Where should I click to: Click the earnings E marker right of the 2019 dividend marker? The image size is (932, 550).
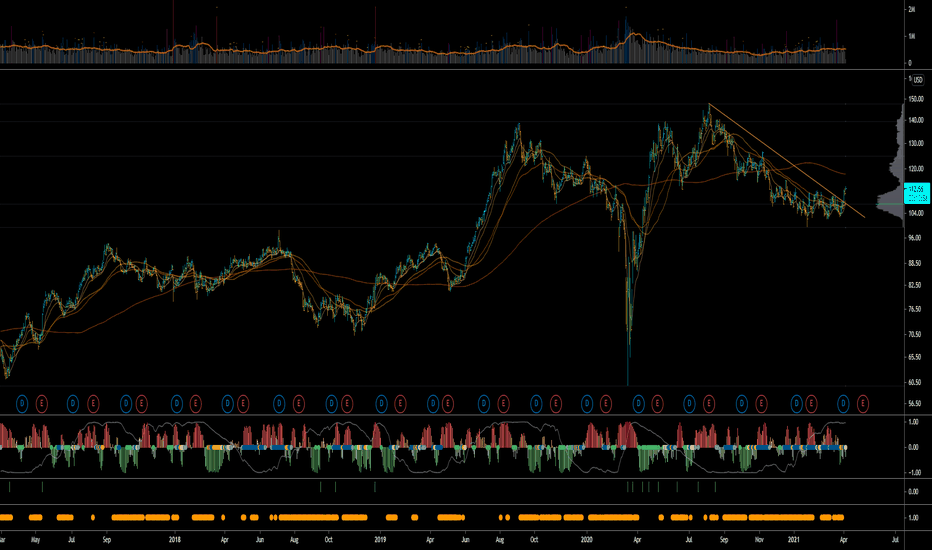[400, 404]
